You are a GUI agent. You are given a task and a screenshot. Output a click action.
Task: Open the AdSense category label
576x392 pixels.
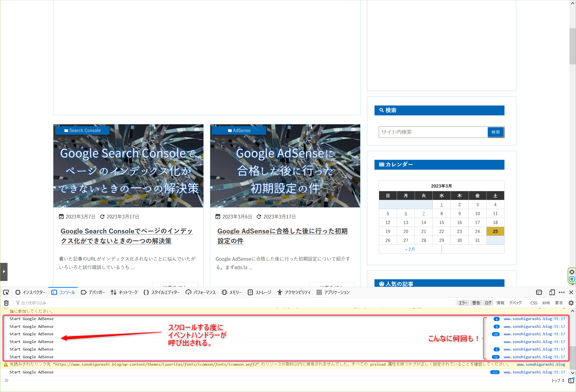pyautogui.click(x=239, y=131)
